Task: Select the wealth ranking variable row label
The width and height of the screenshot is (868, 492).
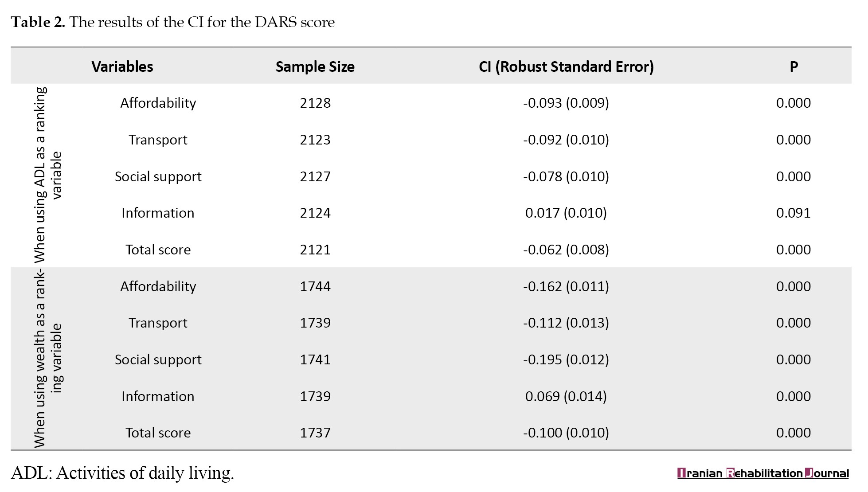Action: click(47, 359)
